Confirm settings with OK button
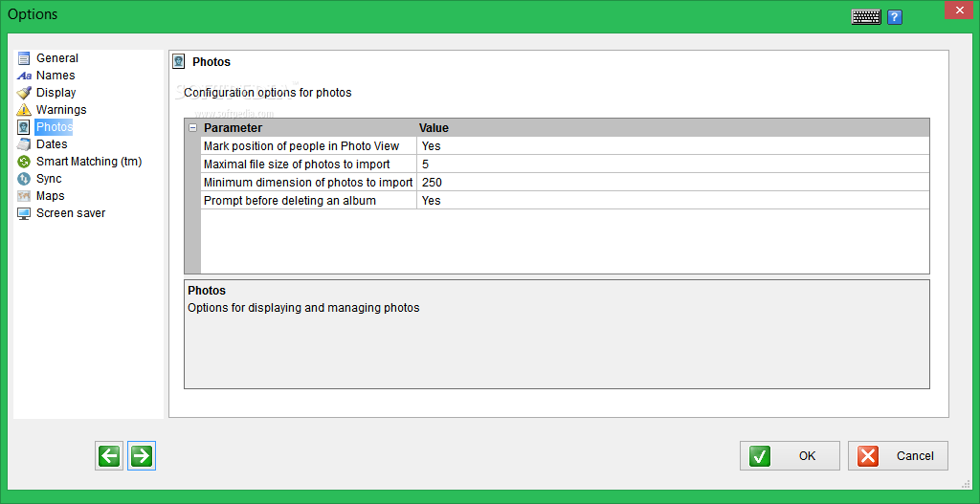 pos(790,456)
